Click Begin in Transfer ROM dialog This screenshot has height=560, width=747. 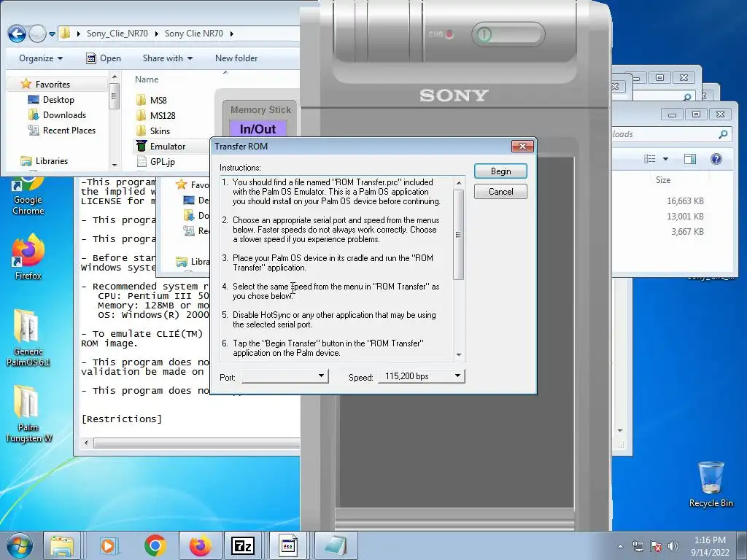pos(500,171)
